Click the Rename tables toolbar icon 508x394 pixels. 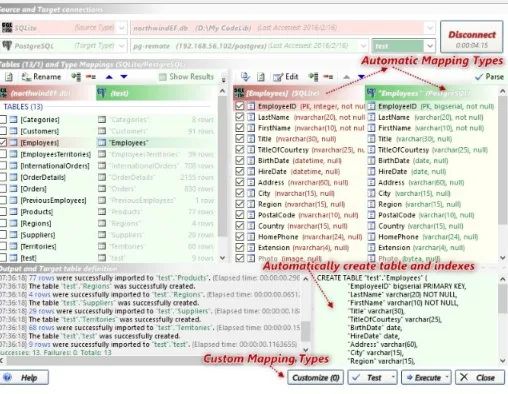click(x=41, y=77)
